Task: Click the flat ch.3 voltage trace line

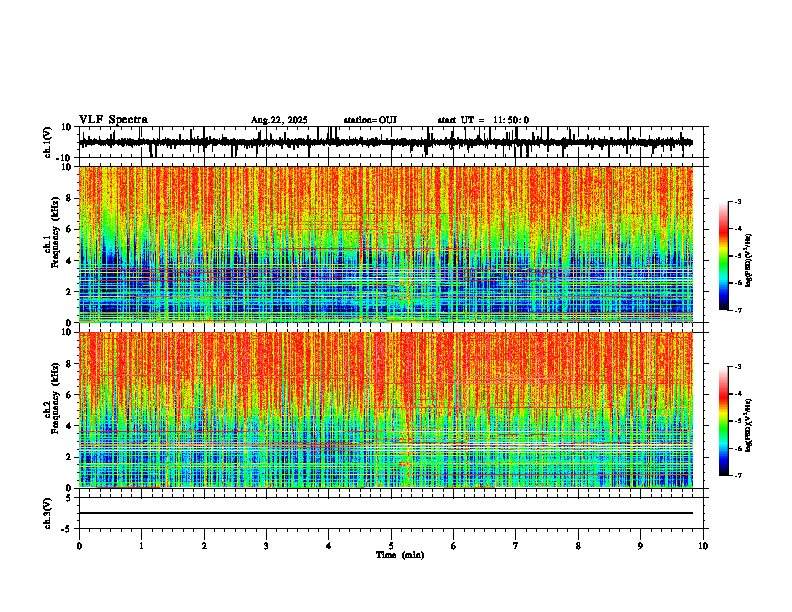Action: click(386, 513)
